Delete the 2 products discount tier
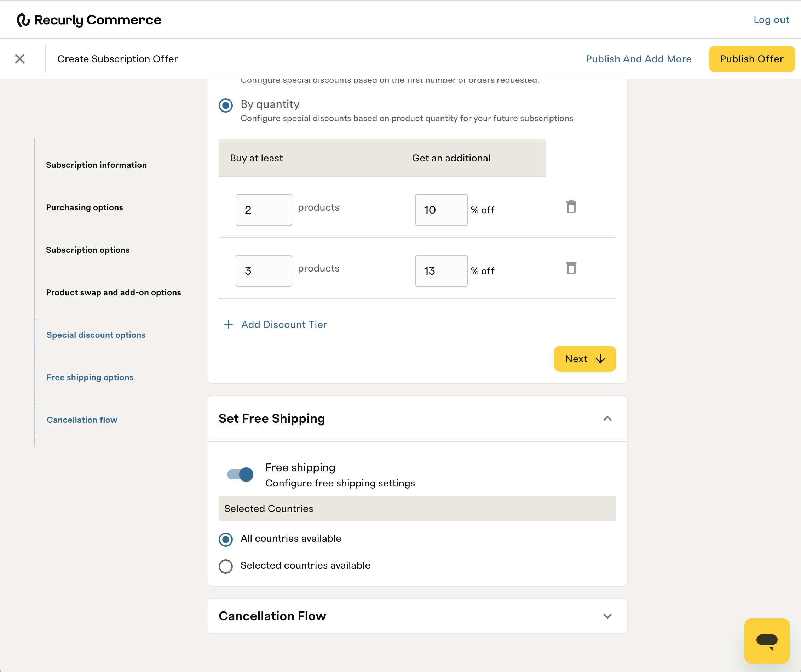 click(571, 207)
